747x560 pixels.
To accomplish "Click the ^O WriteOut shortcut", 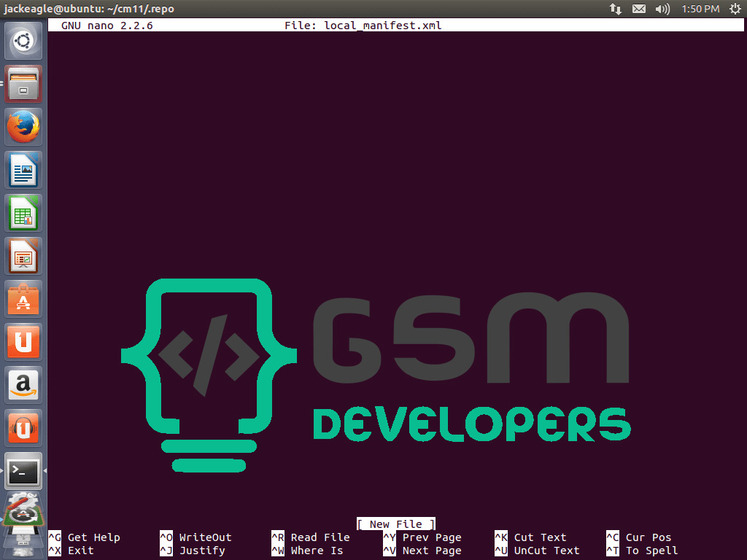I will pos(196,537).
